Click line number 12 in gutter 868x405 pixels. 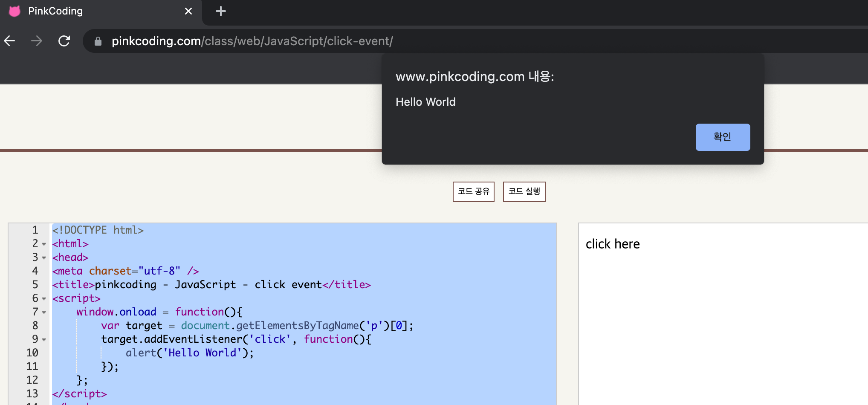(x=32, y=380)
